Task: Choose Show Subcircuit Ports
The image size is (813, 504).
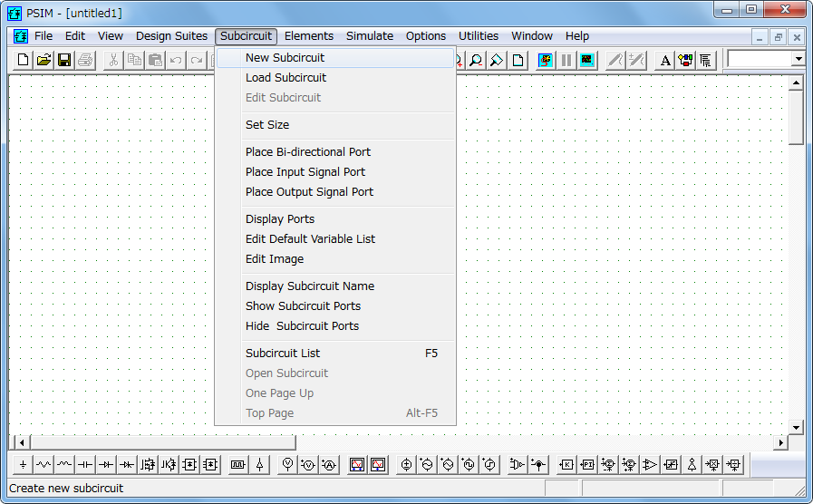Action: pos(335,305)
